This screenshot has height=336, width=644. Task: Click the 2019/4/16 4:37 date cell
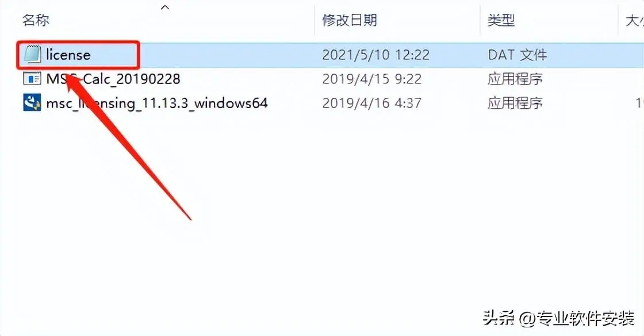click(x=371, y=102)
